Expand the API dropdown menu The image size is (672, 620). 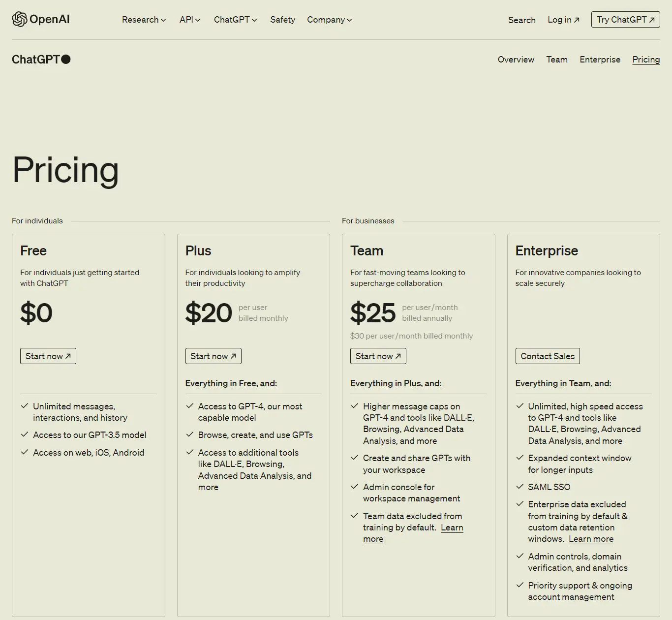[x=190, y=20]
